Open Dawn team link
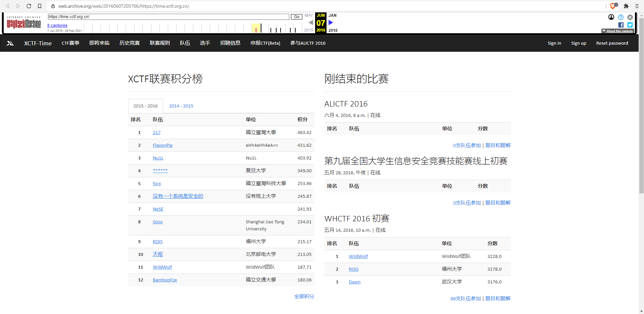 pyautogui.click(x=355, y=282)
